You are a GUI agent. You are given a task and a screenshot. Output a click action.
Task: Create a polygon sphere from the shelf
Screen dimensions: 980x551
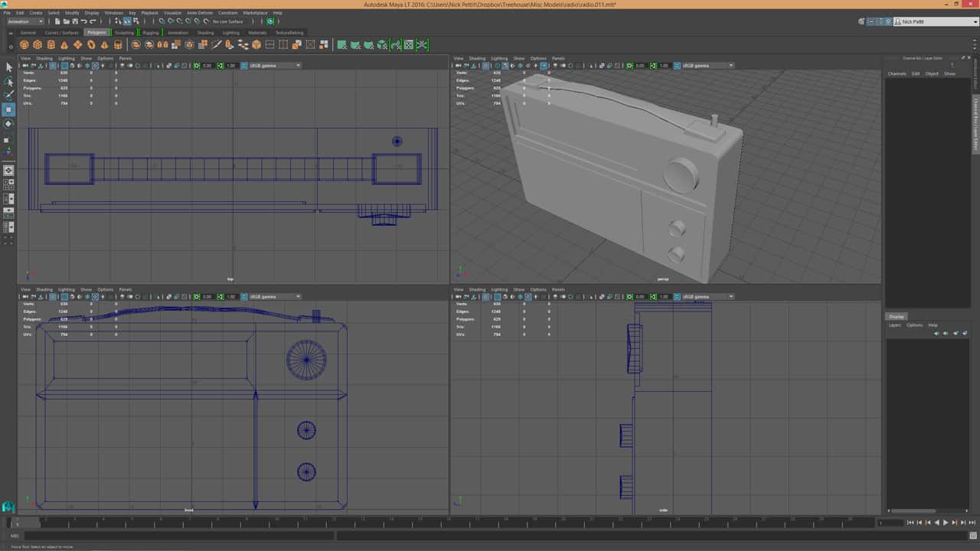click(x=24, y=45)
